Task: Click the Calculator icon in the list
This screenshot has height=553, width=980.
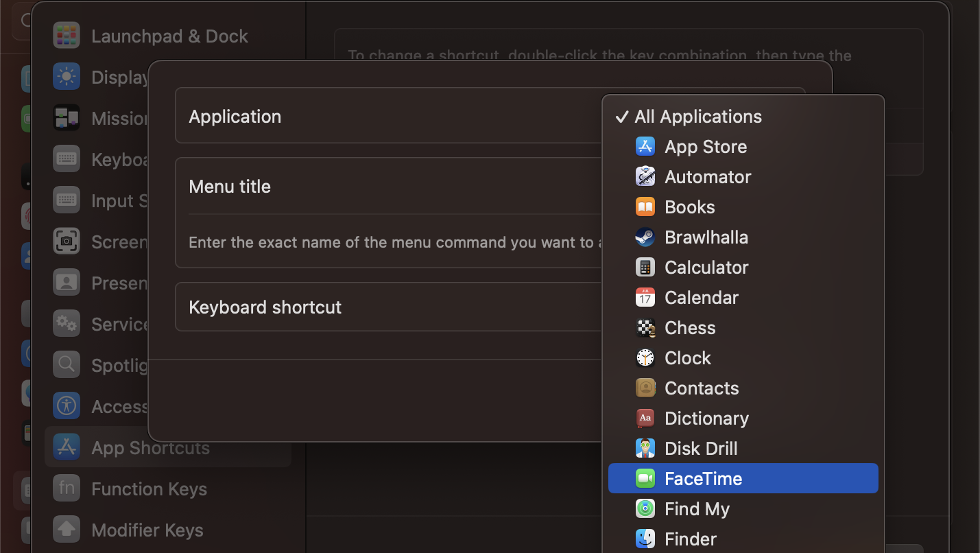Action: click(x=645, y=267)
